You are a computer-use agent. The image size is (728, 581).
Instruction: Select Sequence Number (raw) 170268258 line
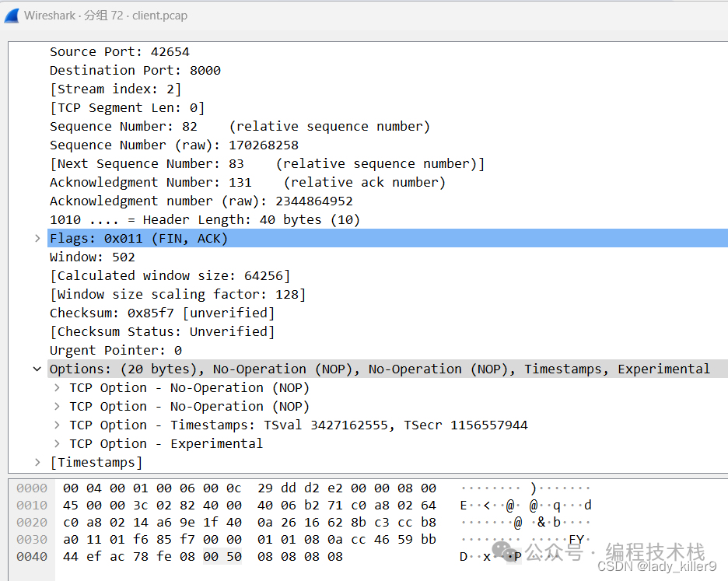pos(173,145)
